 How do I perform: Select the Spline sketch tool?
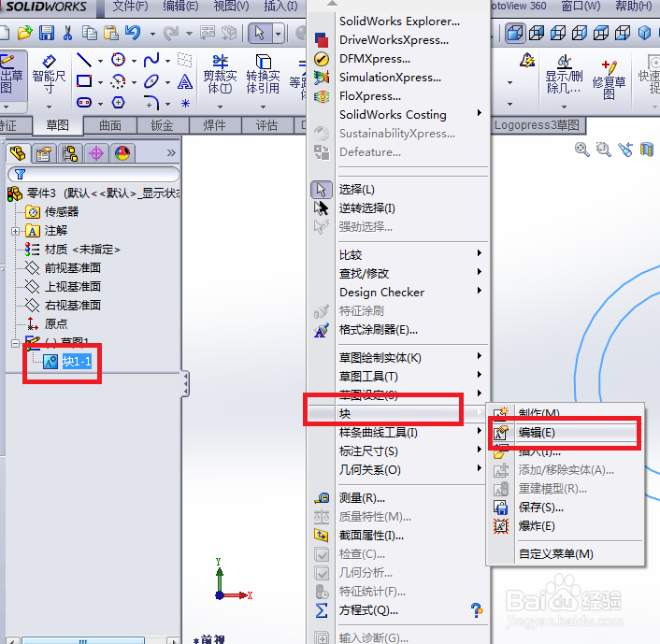click(x=151, y=60)
